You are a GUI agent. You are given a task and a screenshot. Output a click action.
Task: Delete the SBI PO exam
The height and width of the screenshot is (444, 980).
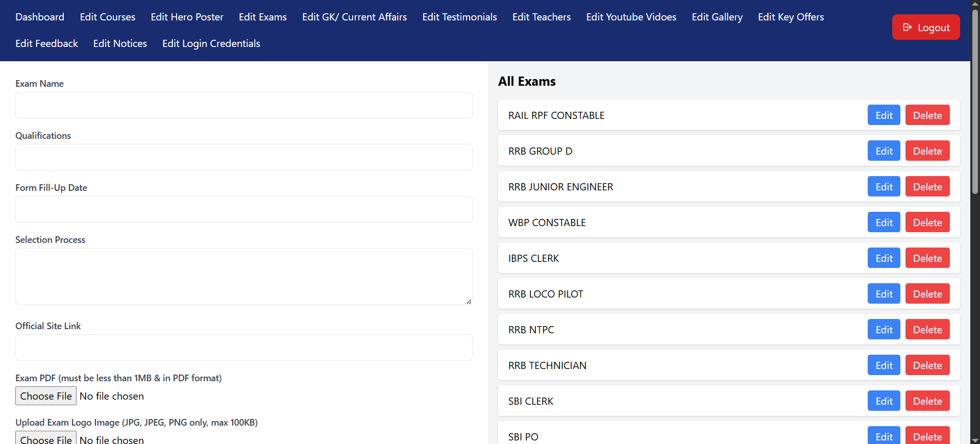pyautogui.click(x=927, y=435)
